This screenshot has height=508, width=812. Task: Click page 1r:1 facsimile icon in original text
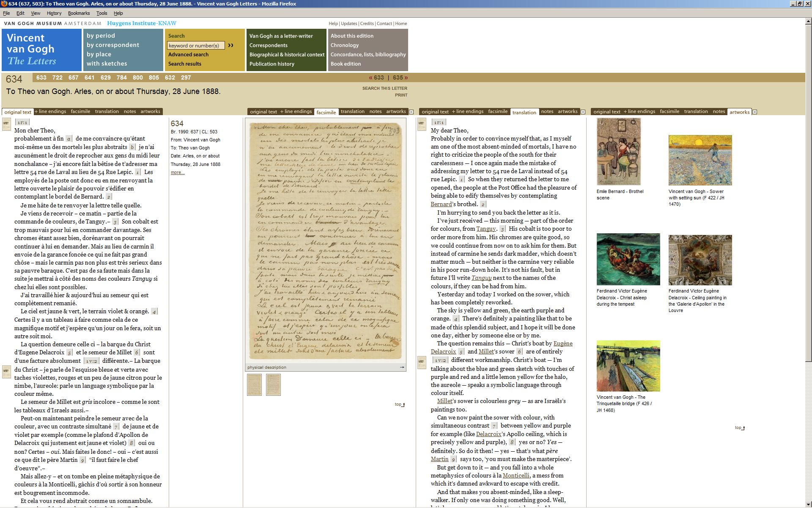6,124
